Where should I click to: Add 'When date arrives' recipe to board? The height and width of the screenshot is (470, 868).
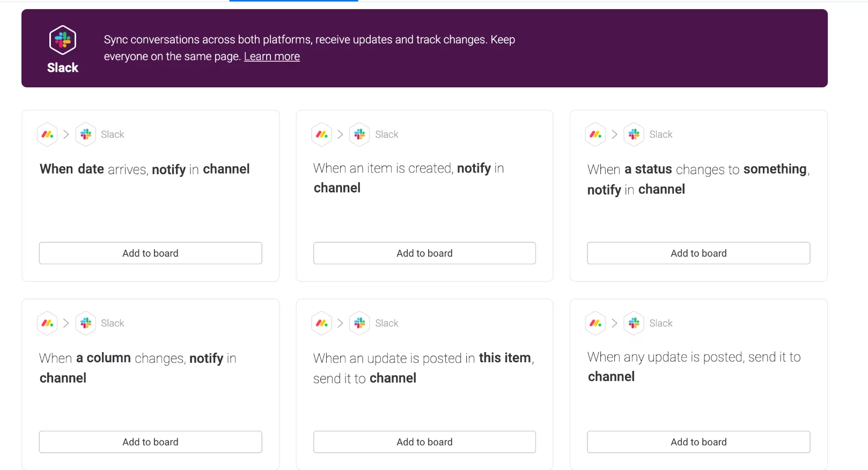(150, 253)
